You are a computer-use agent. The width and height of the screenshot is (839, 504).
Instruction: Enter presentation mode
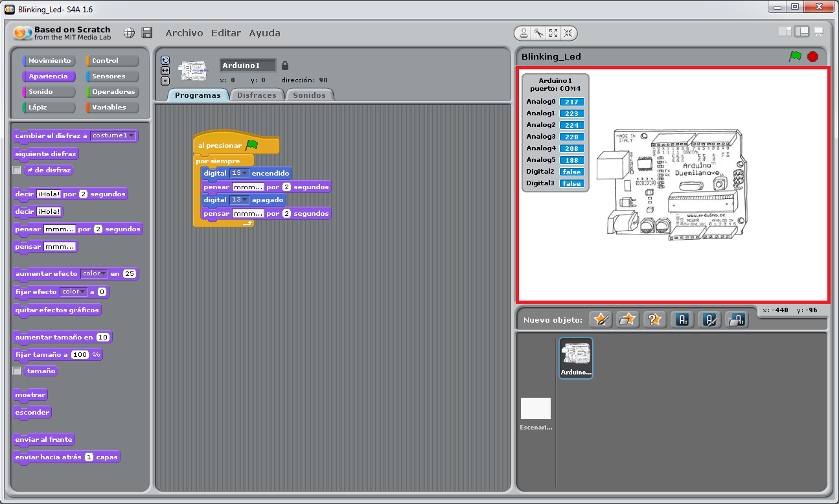coord(819,31)
